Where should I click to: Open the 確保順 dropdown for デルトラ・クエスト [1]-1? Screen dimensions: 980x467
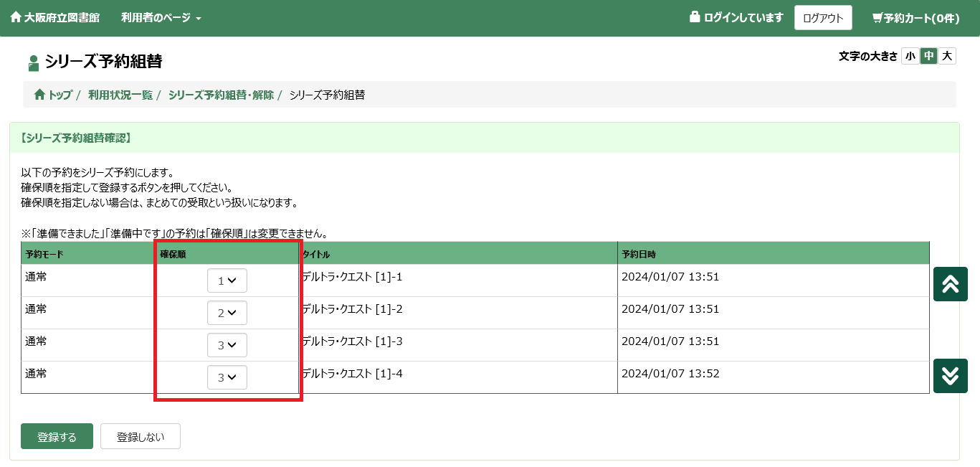click(x=227, y=280)
